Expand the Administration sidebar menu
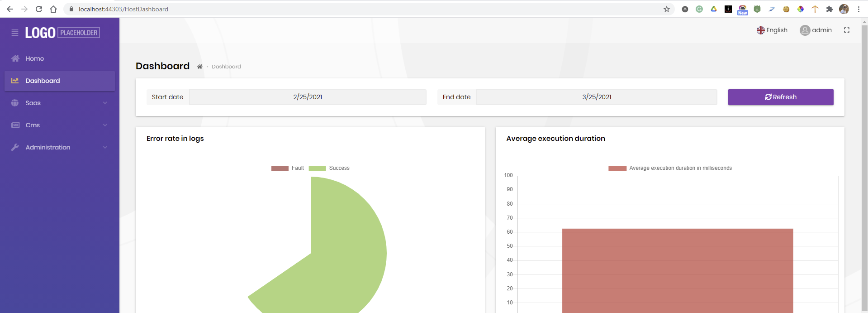Image resolution: width=868 pixels, height=313 pixels. (59, 148)
